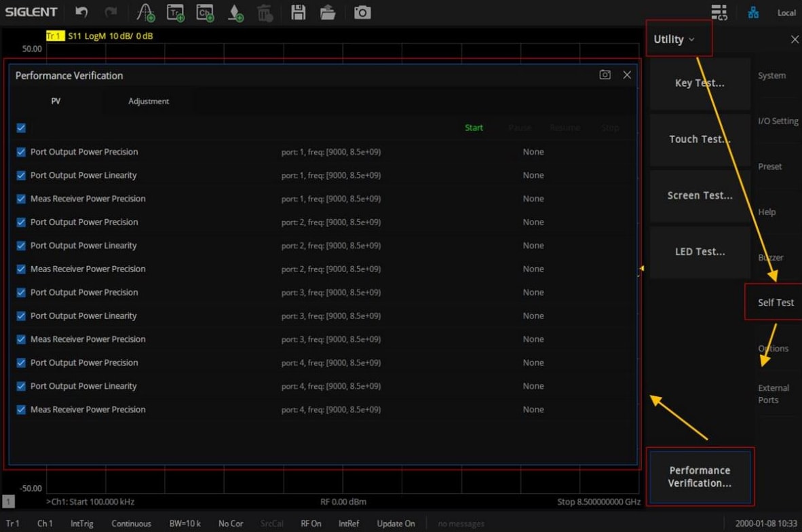The image size is (802, 532).
Task: Click the green Start button
Action: (x=474, y=128)
